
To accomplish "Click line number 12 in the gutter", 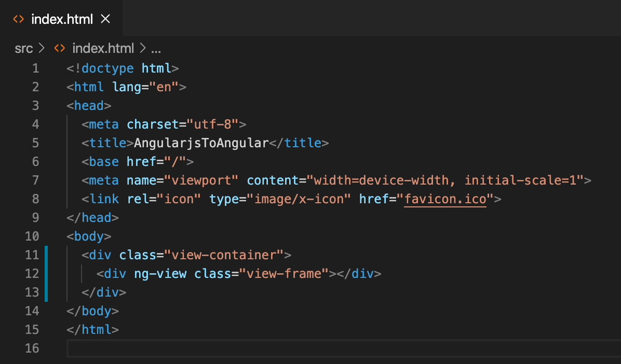I will [x=32, y=273].
